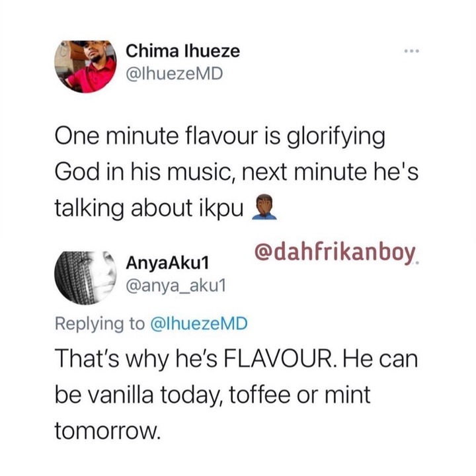
Task: Click the Chima Ihueze display name
Action: [182, 51]
